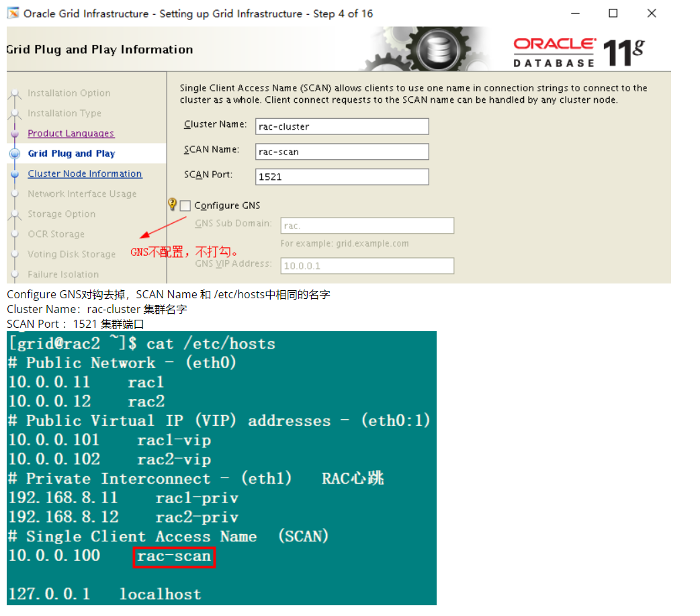Click the Network Interface Usage step

point(82,193)
